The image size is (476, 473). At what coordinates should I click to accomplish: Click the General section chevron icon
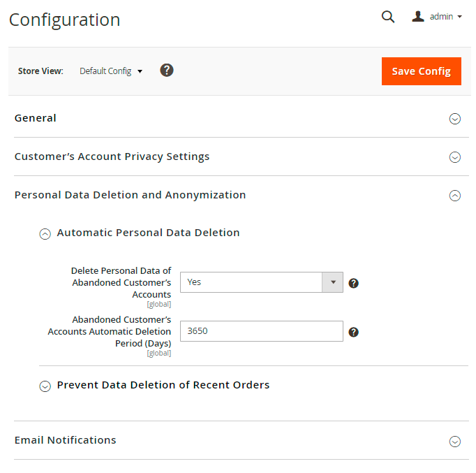click(x=454, y=119)
